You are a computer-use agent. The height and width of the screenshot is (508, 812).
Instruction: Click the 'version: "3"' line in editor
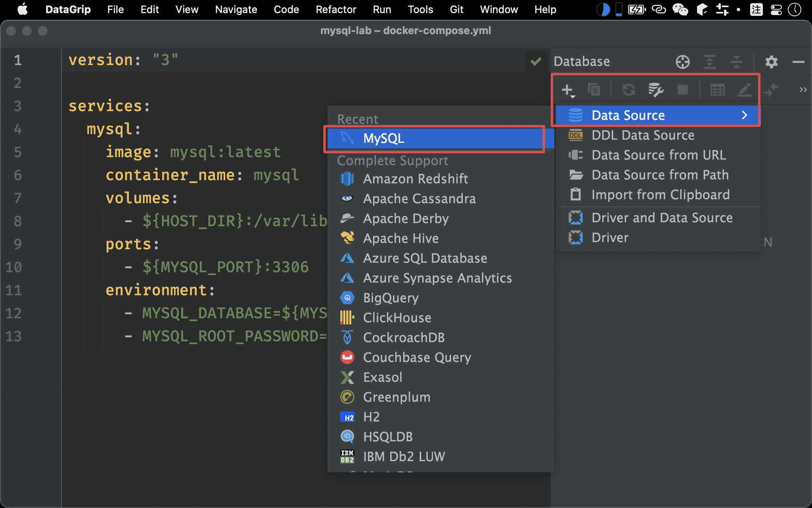(x=123, y=60)
